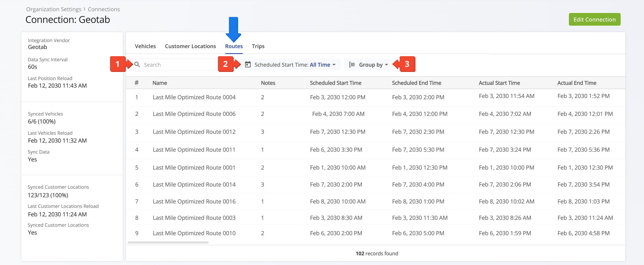Click the Scheduled End Time column header
The image size is (644, 265).
click(x=417, y=83)
